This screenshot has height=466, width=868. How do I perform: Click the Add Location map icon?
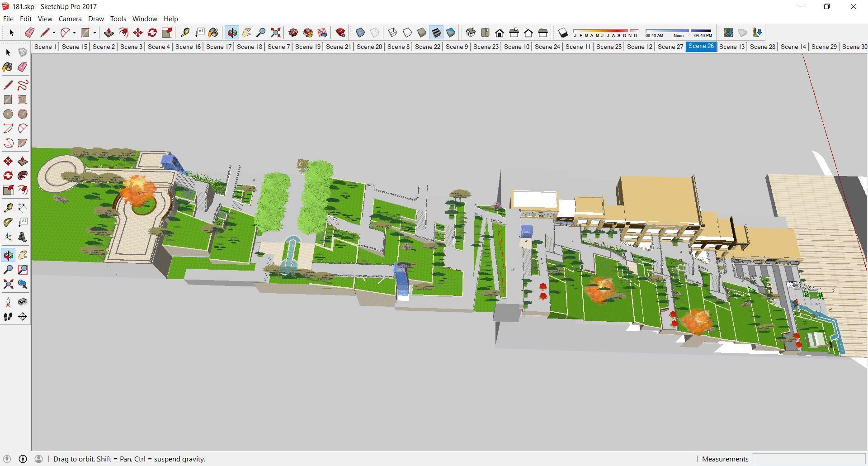pyautogui.click(x=728, y=33)
